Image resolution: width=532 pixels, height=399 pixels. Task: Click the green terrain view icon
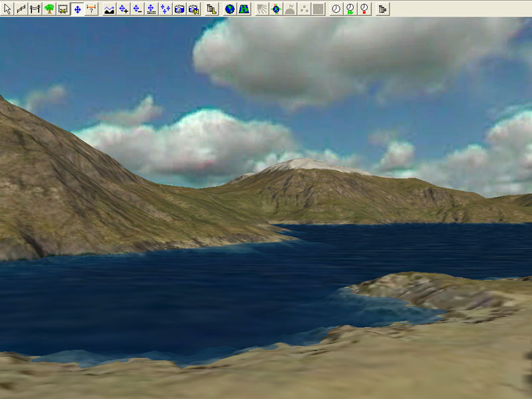click(244, 9)
